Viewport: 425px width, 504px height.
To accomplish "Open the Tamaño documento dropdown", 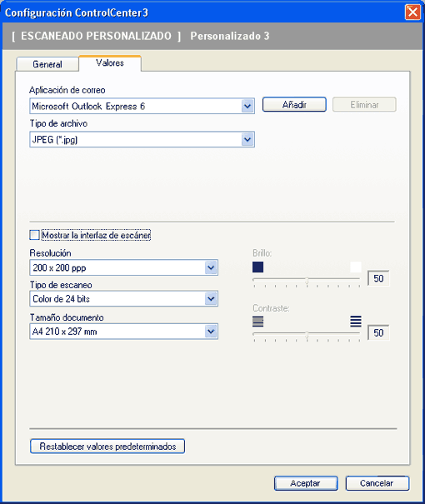I will [211, 332].
